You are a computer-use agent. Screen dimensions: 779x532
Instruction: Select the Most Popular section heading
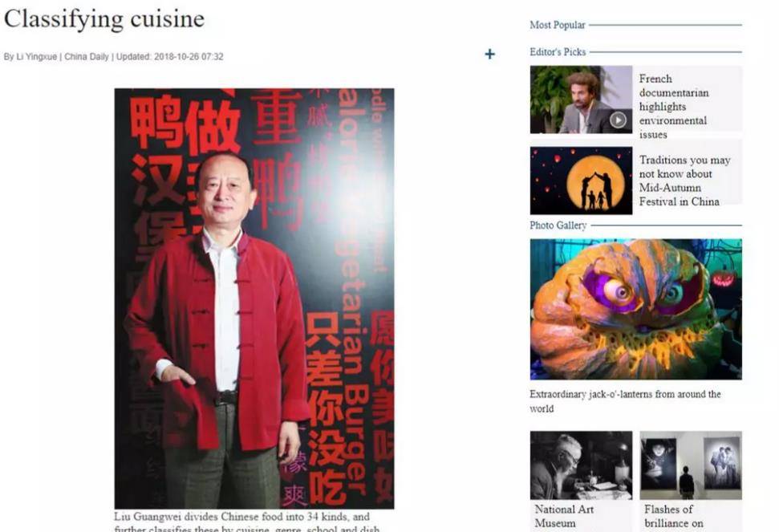[x=558, y=25]
